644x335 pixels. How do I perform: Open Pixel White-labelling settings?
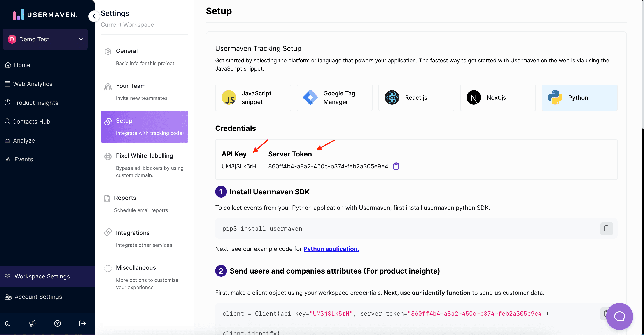pyautogui.click(x=145, y=165)
